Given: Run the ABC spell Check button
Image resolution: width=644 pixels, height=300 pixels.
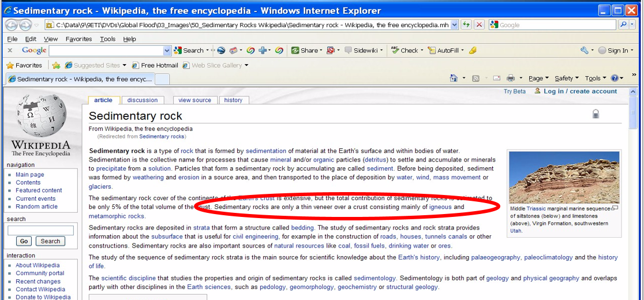Looking at the screenshot, I should (404, 50).
